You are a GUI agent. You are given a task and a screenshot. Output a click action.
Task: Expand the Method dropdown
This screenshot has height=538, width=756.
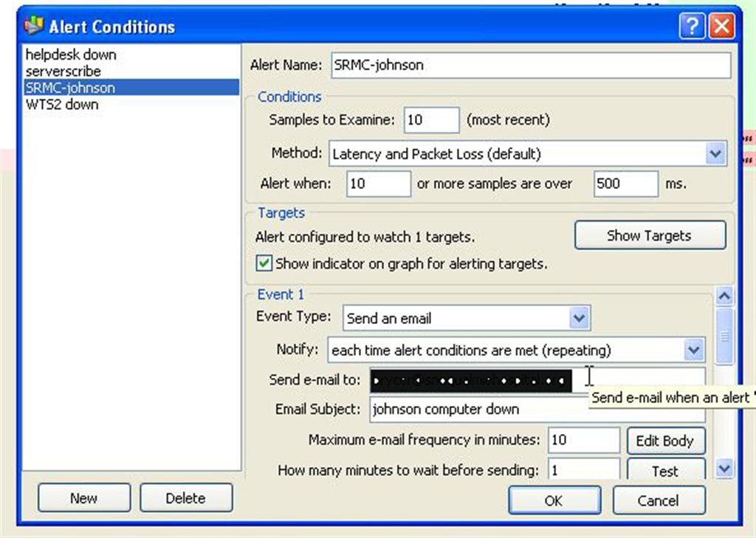(x=714, y=154)
